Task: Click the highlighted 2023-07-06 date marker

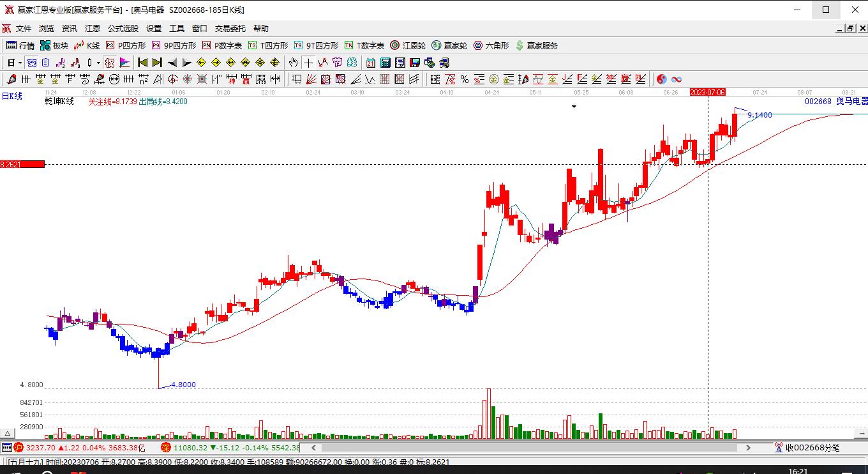Action: (708, 93)
